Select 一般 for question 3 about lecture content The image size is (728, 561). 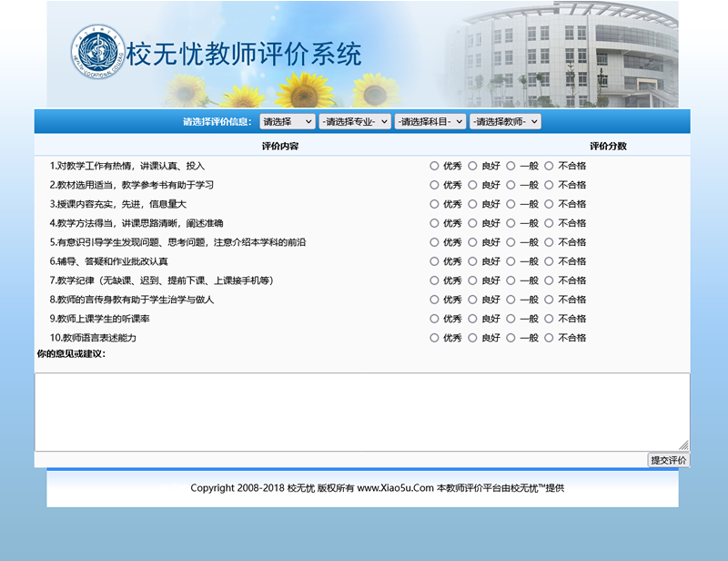(511, 204)
